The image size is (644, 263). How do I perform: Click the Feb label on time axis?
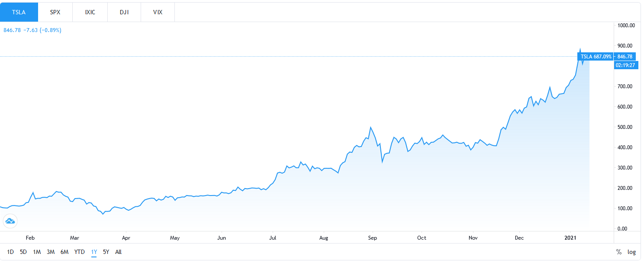pos(30,238)
